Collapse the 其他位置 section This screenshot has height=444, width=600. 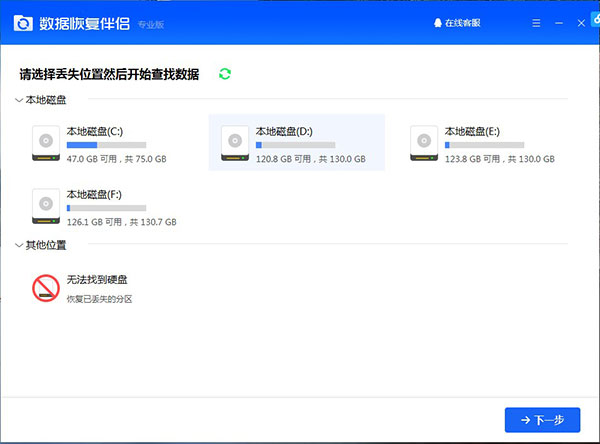(19, 245)
